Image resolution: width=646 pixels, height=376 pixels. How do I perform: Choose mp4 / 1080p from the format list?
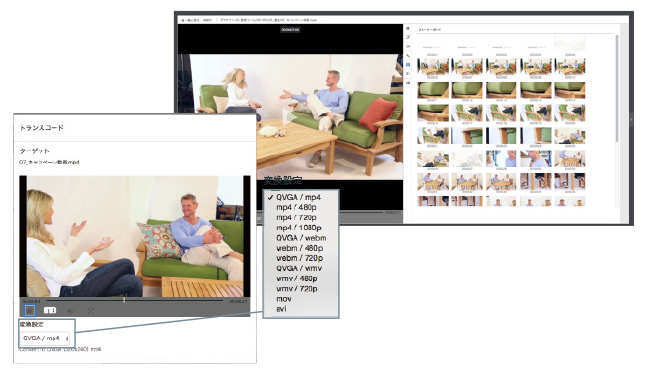point(299,228)
